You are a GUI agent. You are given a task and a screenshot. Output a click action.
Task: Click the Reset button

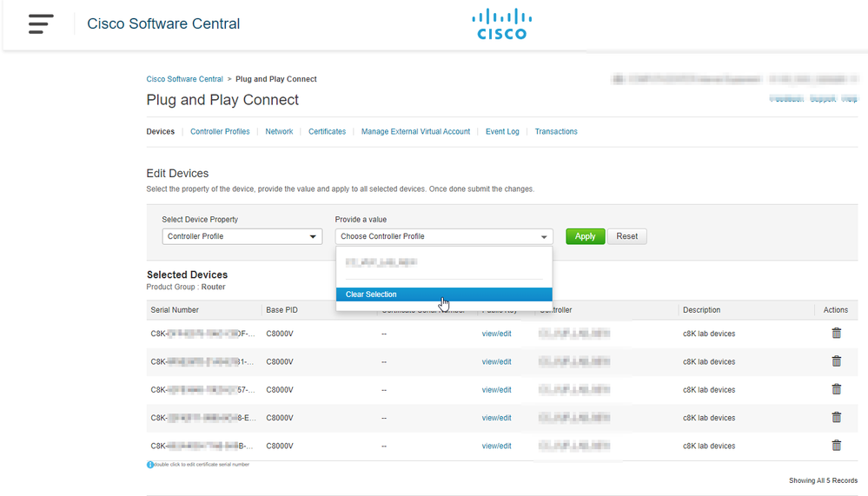(627, 236)
